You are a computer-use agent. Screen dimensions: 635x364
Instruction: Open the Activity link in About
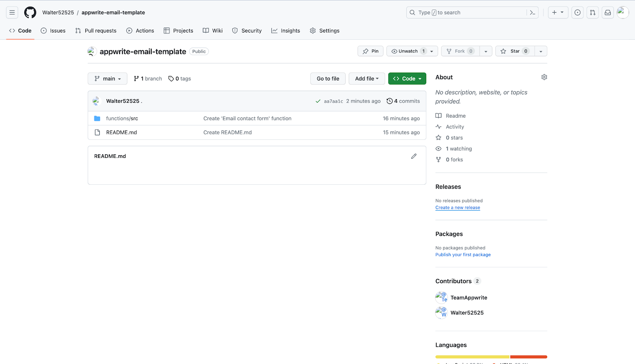(x=450, y=127)
